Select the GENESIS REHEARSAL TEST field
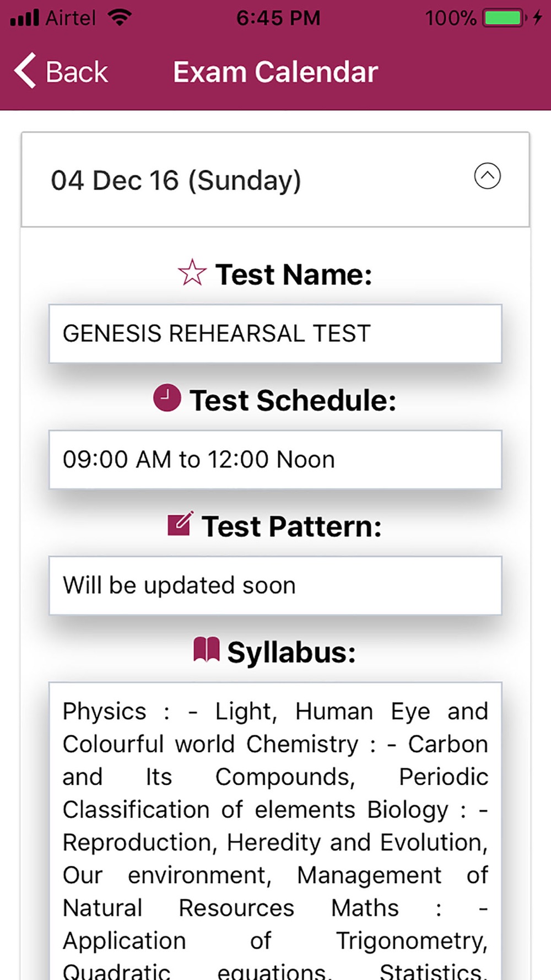This screenshot has width=551, height=980. tap(275, 333)
